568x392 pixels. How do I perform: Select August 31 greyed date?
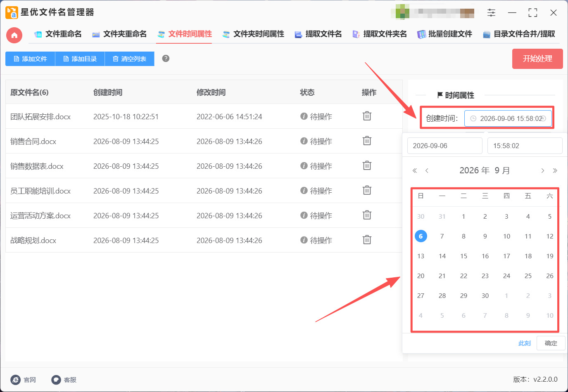tap(442, 216)
